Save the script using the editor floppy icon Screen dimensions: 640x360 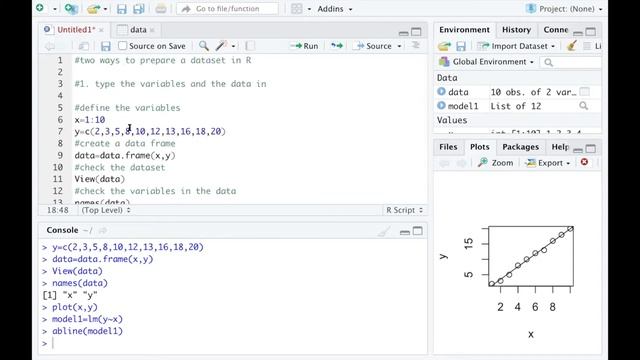click(106, 46)
